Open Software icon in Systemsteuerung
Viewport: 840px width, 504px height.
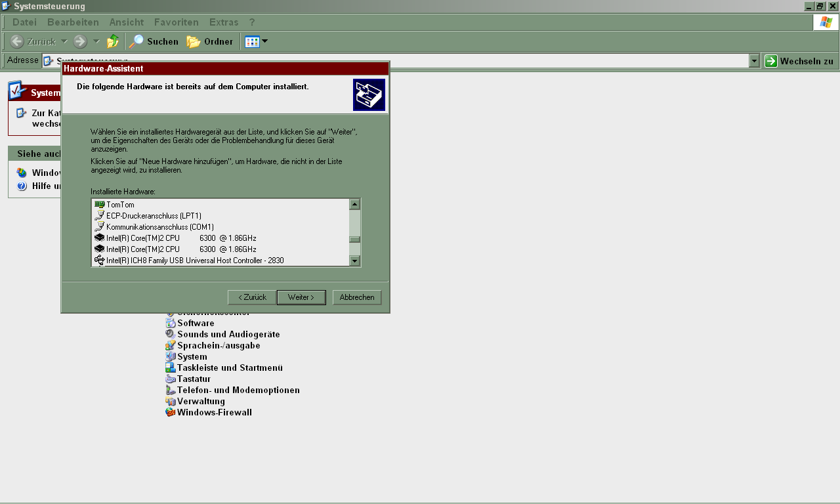[171, 323]
